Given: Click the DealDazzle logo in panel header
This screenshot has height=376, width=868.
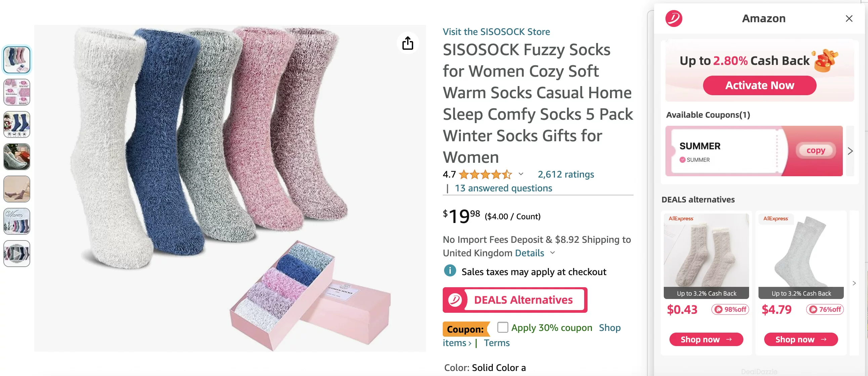Looking at the screenshot, I should point(673,18).
